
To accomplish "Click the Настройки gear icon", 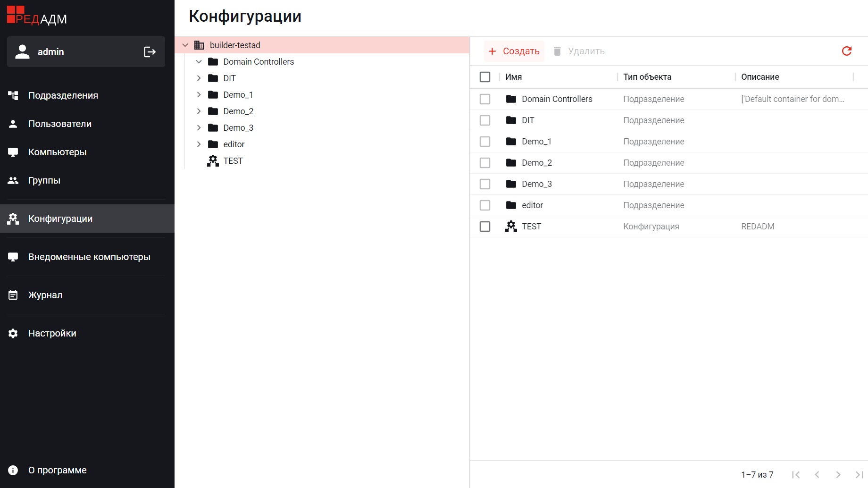I will (x=13, y=333).
